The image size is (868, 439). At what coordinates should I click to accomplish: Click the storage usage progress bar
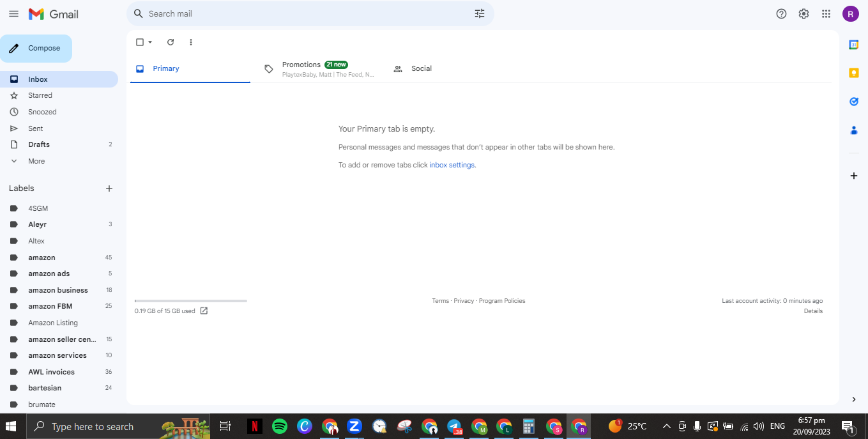coord(190,300)
